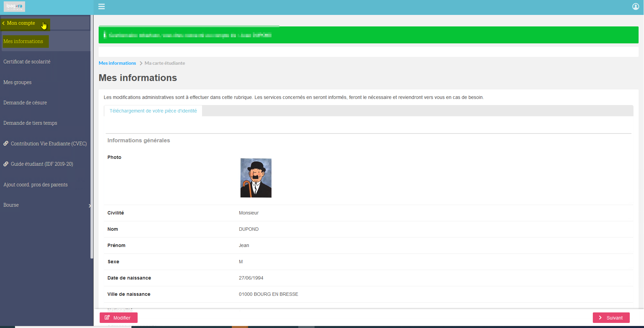
Task: Toggle the hamburger sidebar menu
Action: (x=101, y=6)
